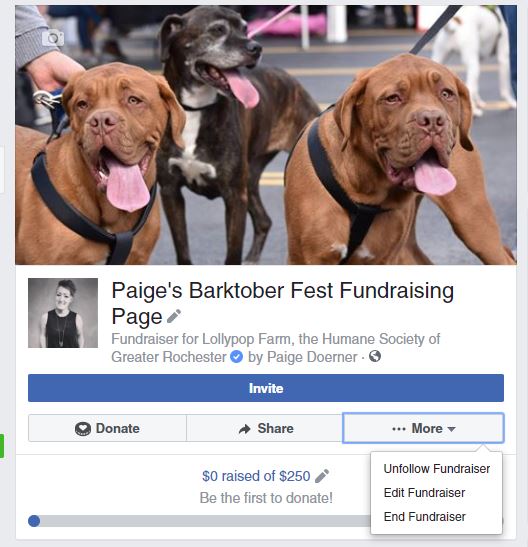Collapse the More dropdown menu

click(x=423, y=428)
